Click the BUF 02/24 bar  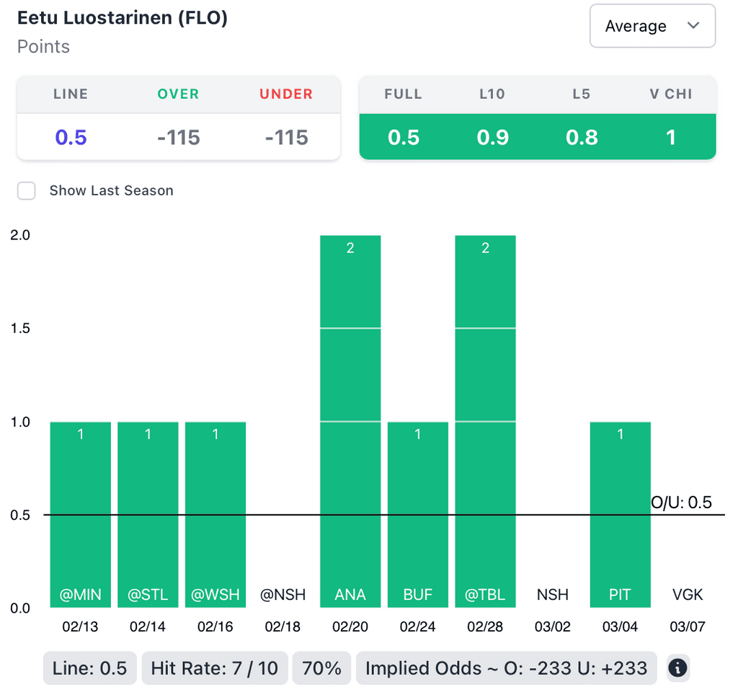tap(418, 515)
